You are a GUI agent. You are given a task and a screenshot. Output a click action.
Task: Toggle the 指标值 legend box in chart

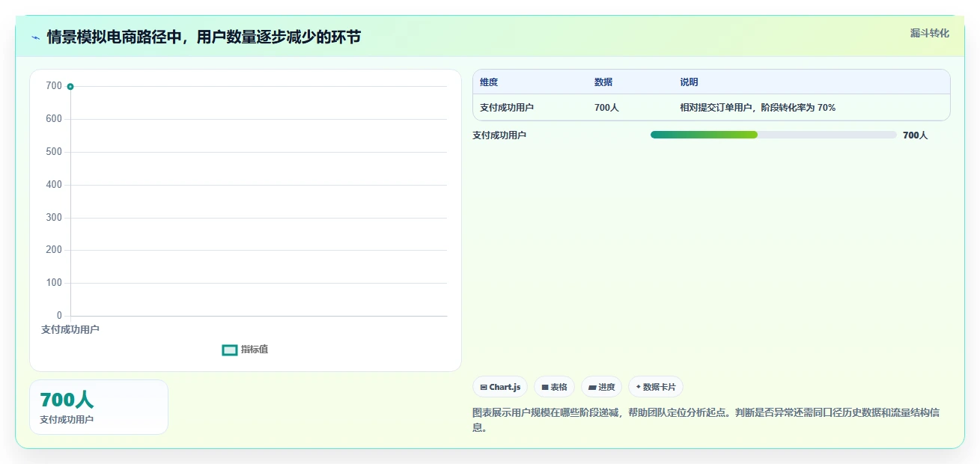click(230, 350)
